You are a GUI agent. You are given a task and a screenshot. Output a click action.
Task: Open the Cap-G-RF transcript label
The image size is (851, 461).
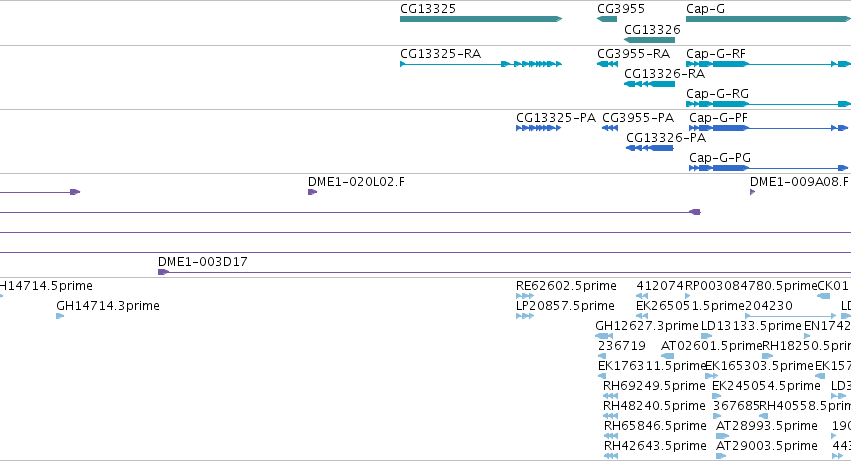716,54
